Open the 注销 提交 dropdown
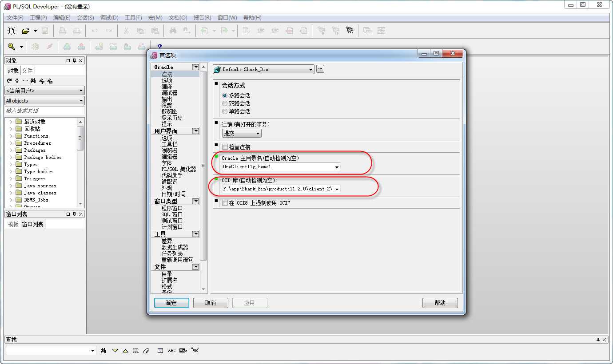613x364 pixels. click(x=258, y=133)
